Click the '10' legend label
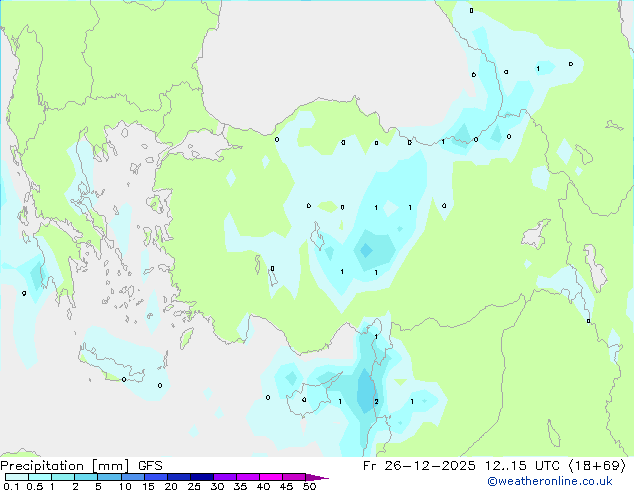Image resolution: width=634 pixels, height=490 pixels. pyautogui.click(x=125, y=486)
